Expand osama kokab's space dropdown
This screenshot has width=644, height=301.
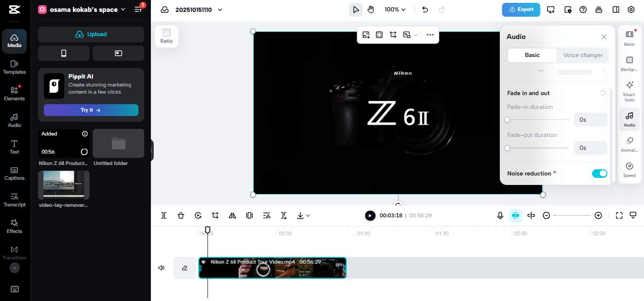[x=123, y=10]
